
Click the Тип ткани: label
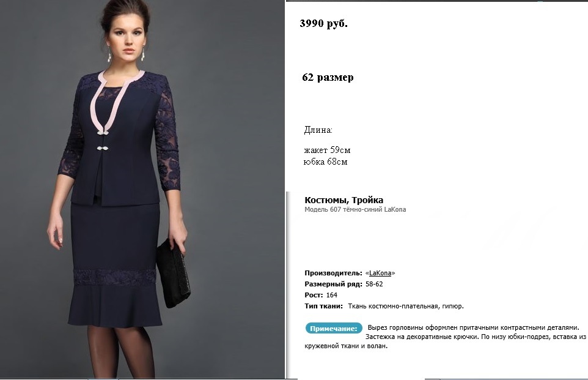(x=323, y=306)
